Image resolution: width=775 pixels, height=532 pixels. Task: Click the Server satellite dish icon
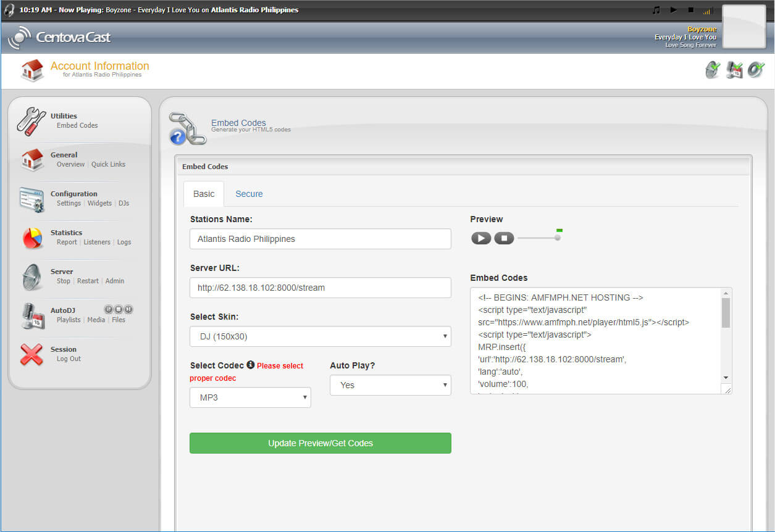[32, 277]
